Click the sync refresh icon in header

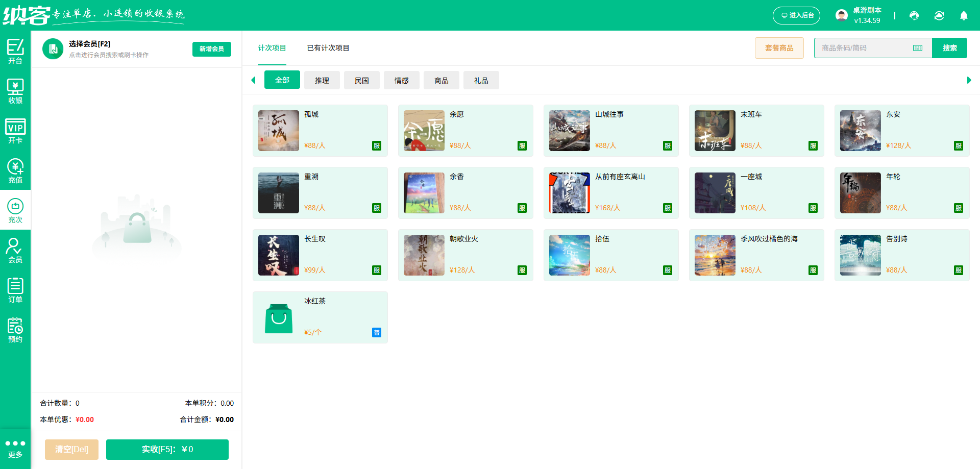(939, 16)
